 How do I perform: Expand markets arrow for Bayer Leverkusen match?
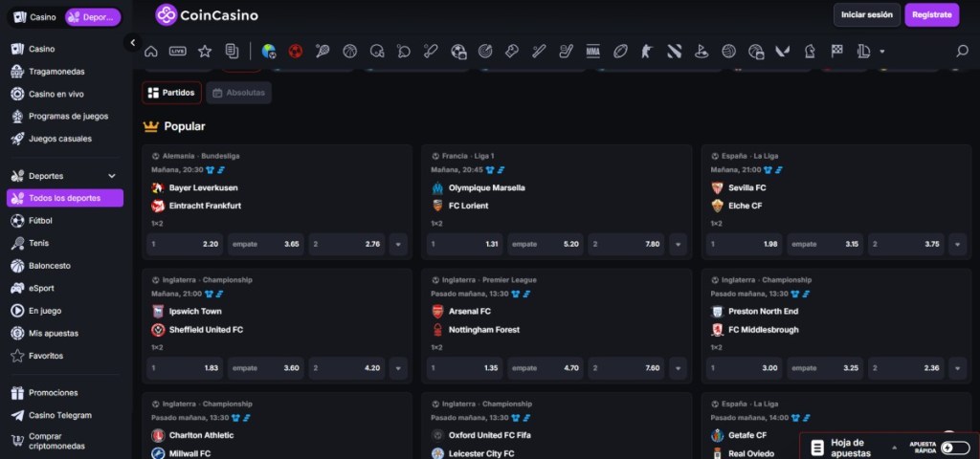click(x=398, y=244)
